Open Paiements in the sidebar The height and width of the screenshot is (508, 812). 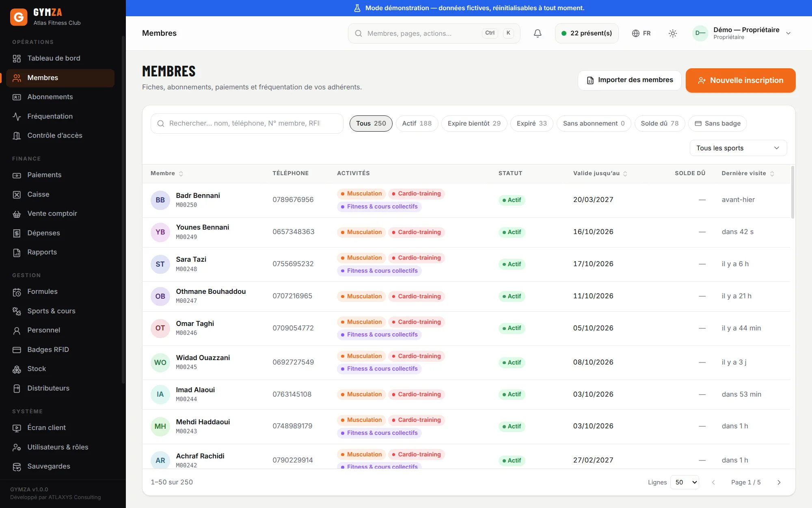coord(60,175)
